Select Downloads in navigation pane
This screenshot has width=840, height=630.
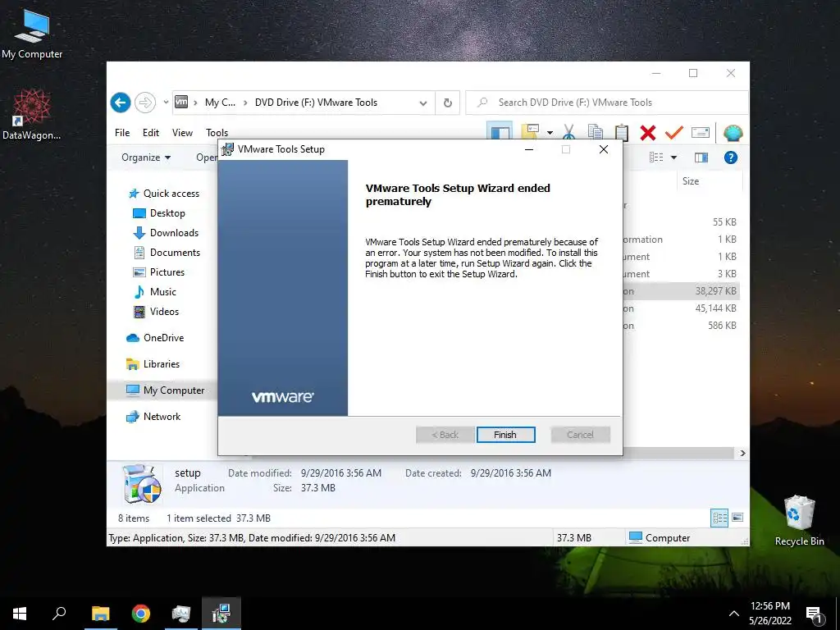click(166, 233)
